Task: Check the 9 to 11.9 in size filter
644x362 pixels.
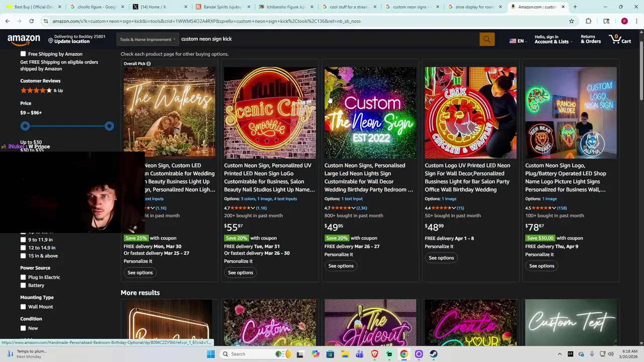Action: click(23, 240)
